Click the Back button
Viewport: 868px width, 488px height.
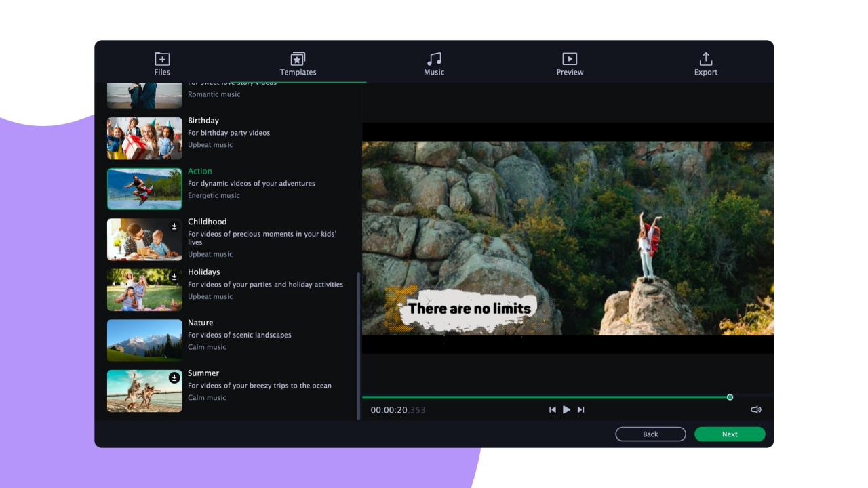[650, 434]
